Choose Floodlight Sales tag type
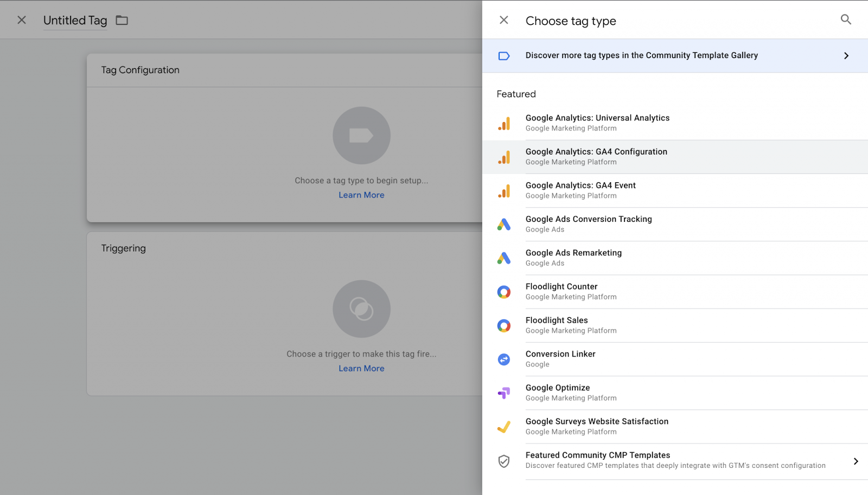 (675, 325)
